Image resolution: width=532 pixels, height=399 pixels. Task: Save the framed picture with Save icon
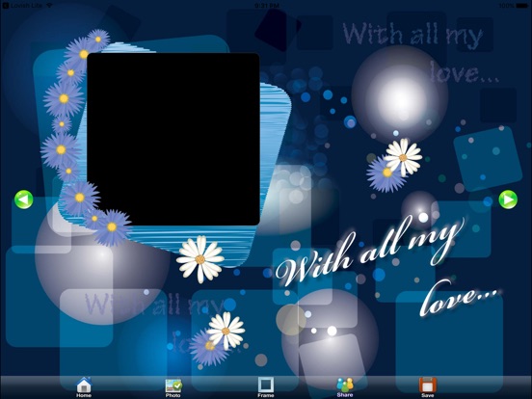point(428,387)
